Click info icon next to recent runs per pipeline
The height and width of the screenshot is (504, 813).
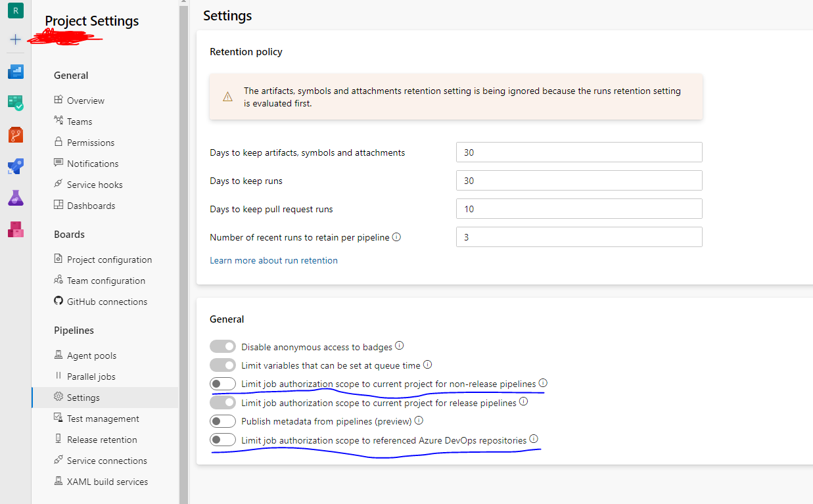click(396, 237)
